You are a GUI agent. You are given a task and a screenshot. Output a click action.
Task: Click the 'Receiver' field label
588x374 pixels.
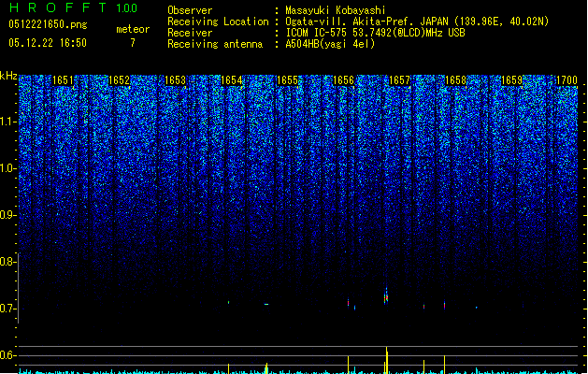tap(190, 33)
